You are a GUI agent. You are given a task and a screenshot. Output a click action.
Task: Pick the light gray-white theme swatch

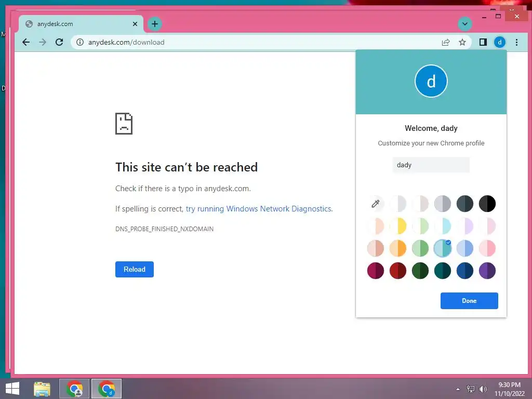[x=397, y=204]
